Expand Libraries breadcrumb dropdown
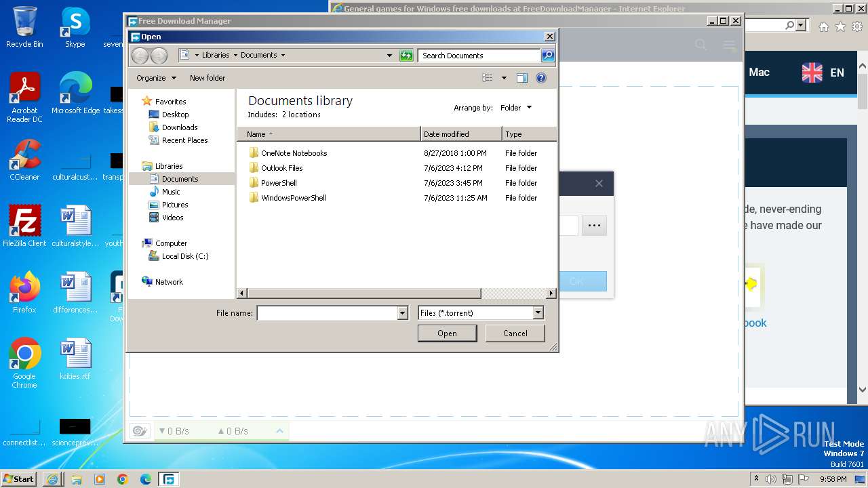Screen dimensions: 868x488 coord(235,56)
